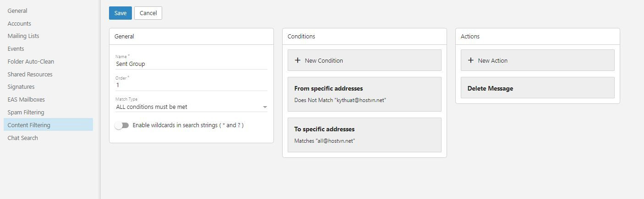Open Mailing Lists section
The height and width of the screenshot is (199, 644).
pos(23,36)
